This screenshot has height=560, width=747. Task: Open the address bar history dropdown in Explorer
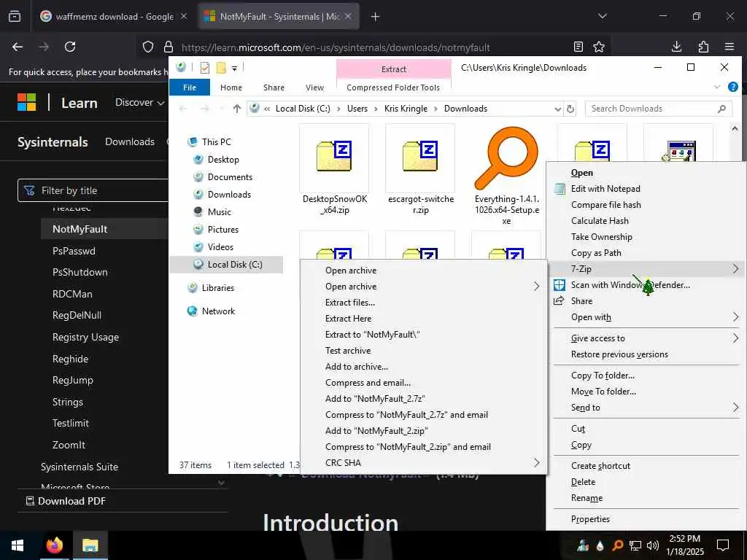(558, 109)
